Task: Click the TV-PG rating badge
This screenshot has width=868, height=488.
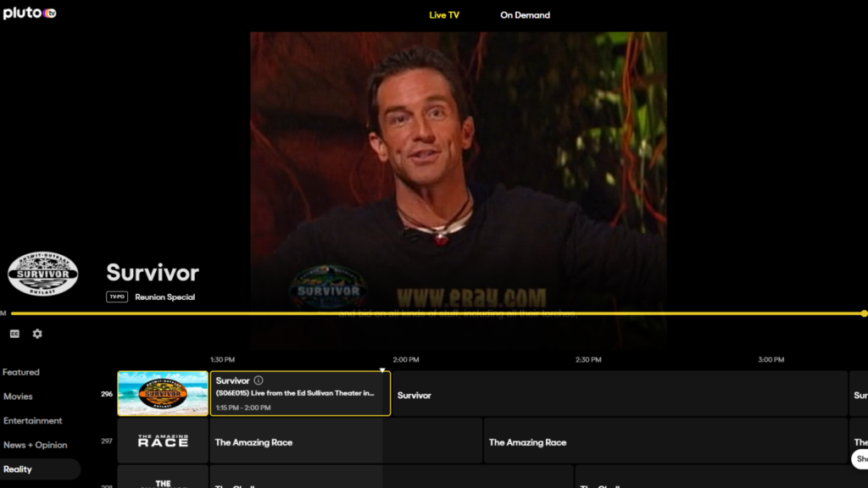Action: click(x=117, y=297)
